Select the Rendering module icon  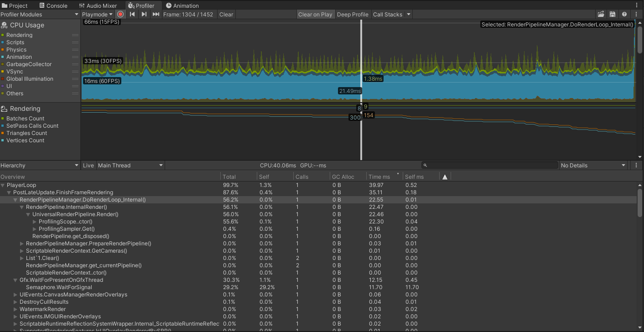4,109
